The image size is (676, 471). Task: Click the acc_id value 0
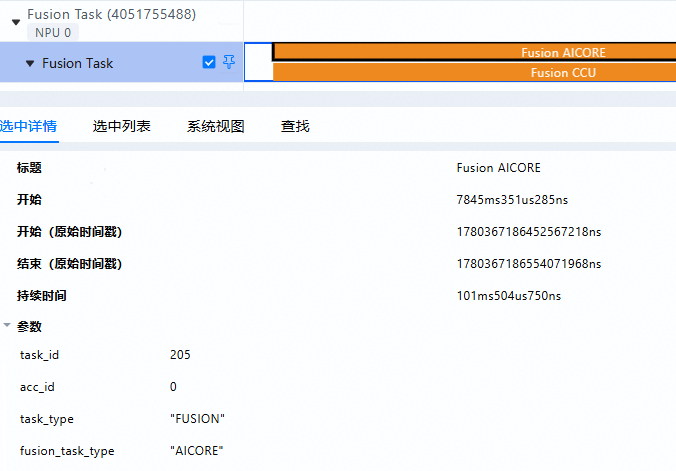pyautogui.click(x=173, y=386)
